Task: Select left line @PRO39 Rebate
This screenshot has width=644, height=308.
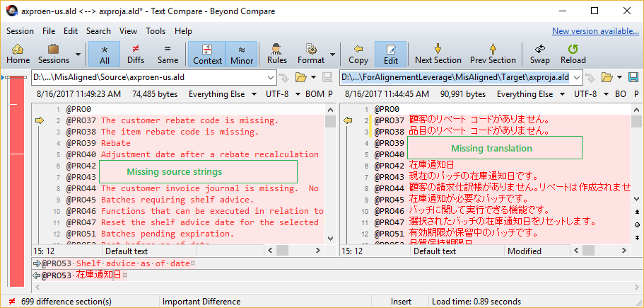Action: tap(98, 143)
